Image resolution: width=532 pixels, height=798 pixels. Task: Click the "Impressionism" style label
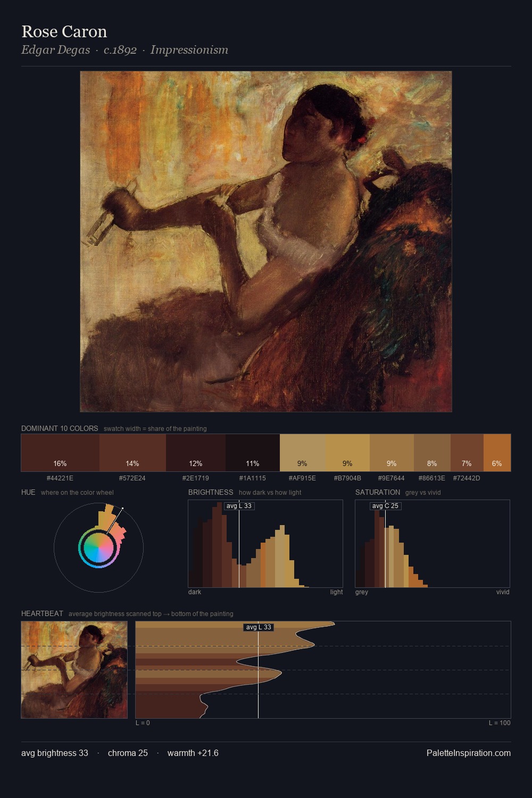(x=189, y=50)
